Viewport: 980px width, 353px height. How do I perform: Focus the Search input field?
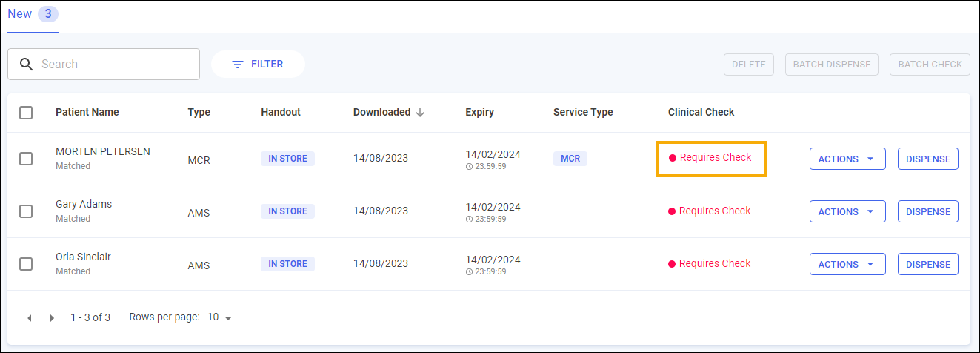115,65
